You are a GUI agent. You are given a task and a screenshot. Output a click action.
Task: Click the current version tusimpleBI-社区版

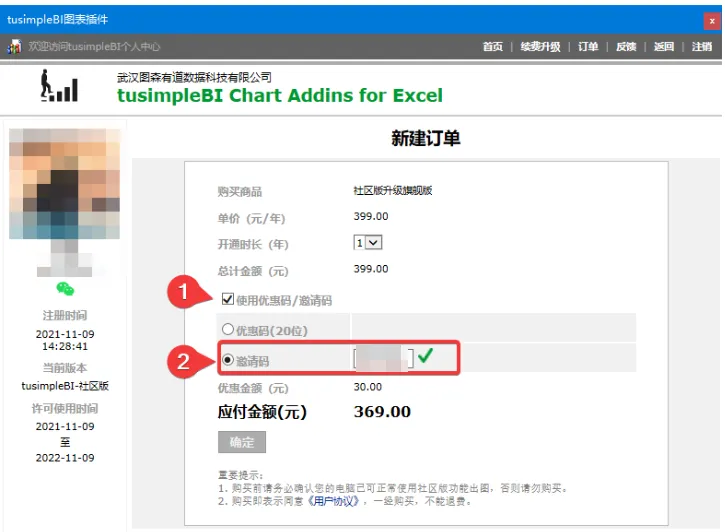(x=65, y=386)
